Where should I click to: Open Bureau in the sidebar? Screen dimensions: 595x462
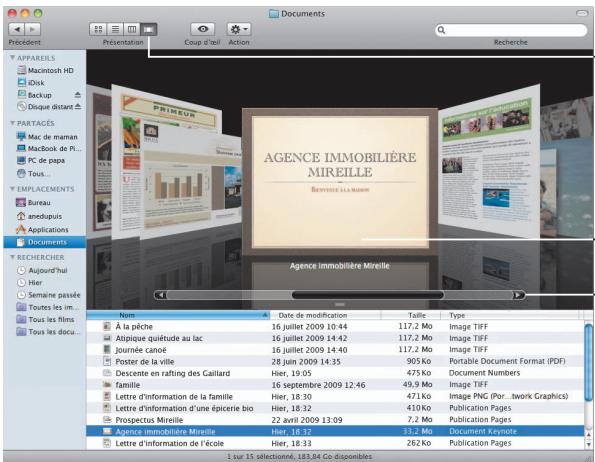33,203
